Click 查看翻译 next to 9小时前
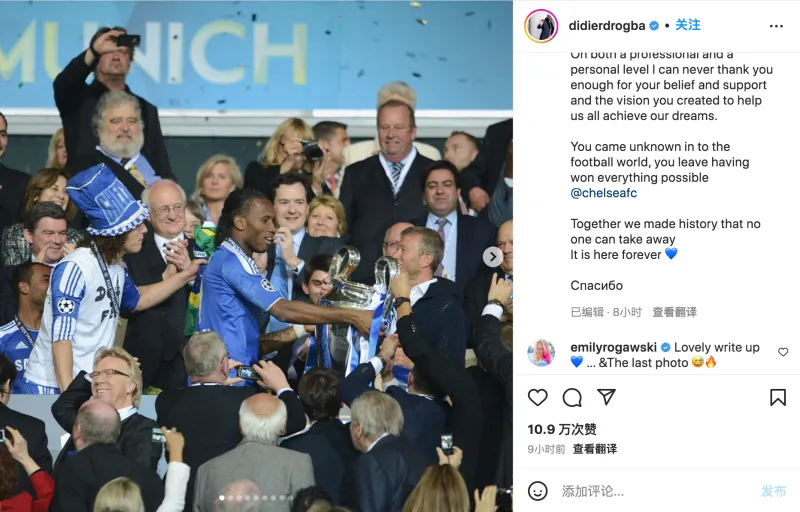This screenshot has height=512, width=800. (x=594, y=449)
